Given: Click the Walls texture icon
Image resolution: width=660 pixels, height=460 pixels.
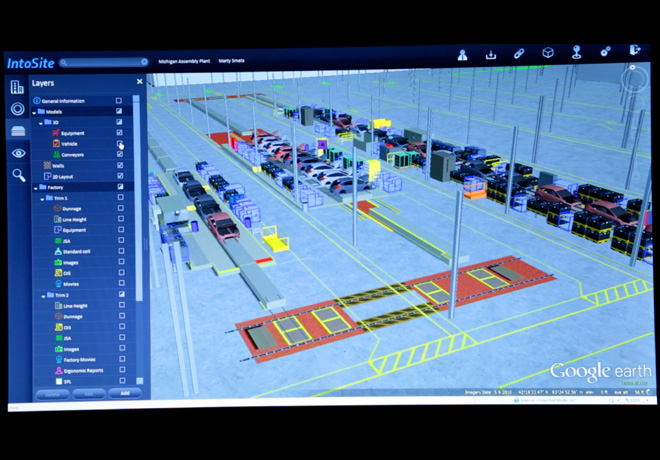Looking at the screenshot, I should pyautogui.click(x=47, y=165).
